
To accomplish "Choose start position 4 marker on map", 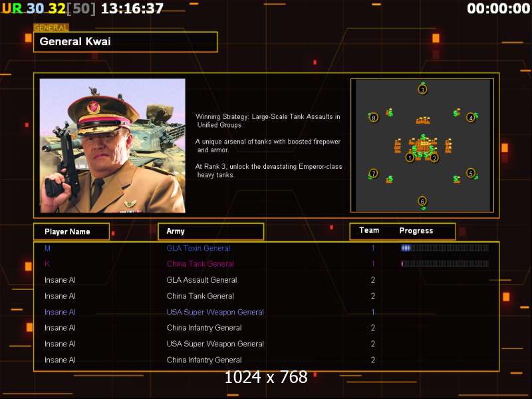I will [x=471, y=118].
